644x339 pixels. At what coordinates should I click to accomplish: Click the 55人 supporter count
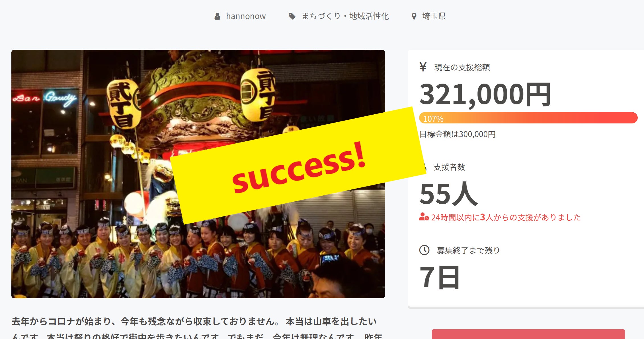(448, 194)
